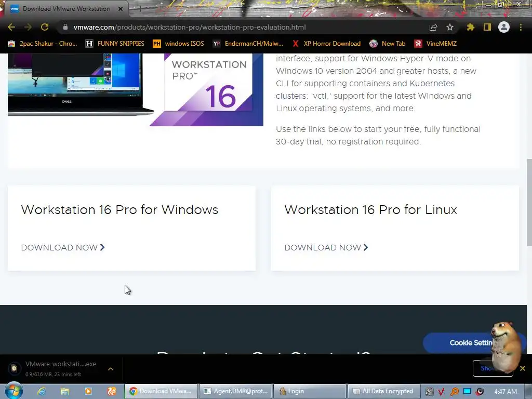Image resolution: width=532 pixels, height=399 pixels.
Task: Open the 2pac Shakur bookmark
Action: pos(43,44)
